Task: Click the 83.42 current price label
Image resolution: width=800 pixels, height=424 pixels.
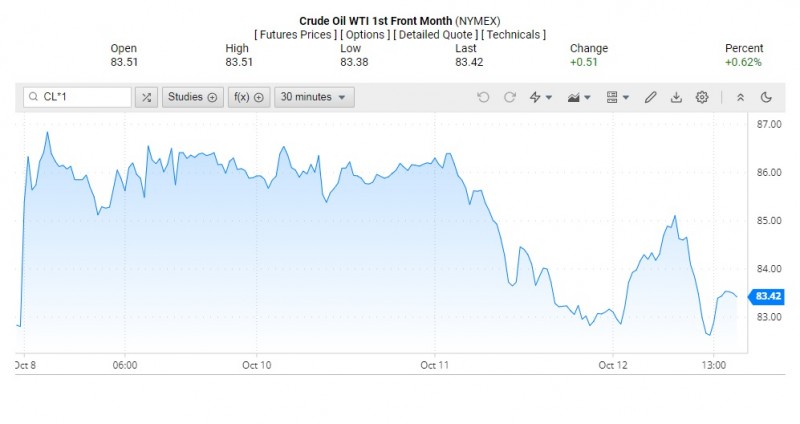Action: [x=767, y=296]
